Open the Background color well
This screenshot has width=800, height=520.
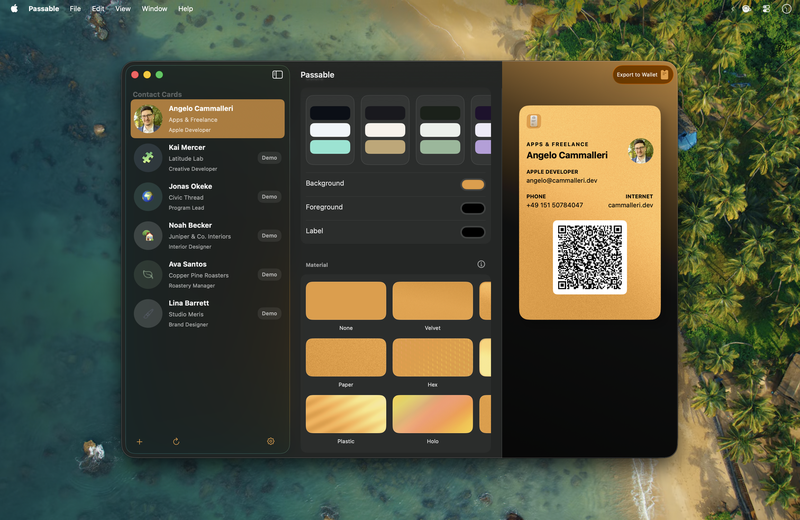(473, 184)
